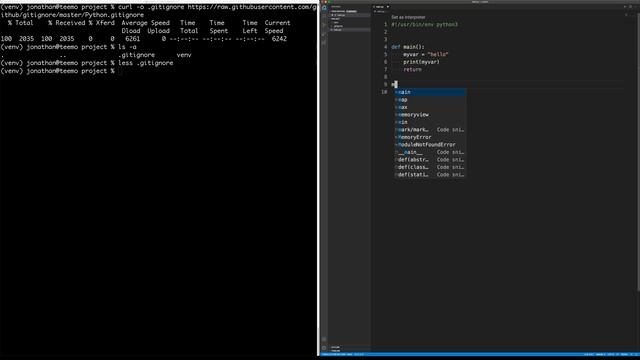640x360 pixels.
Task: Choose the 'def(stati…' code snippet suggestion
Action: coord(430,174)
